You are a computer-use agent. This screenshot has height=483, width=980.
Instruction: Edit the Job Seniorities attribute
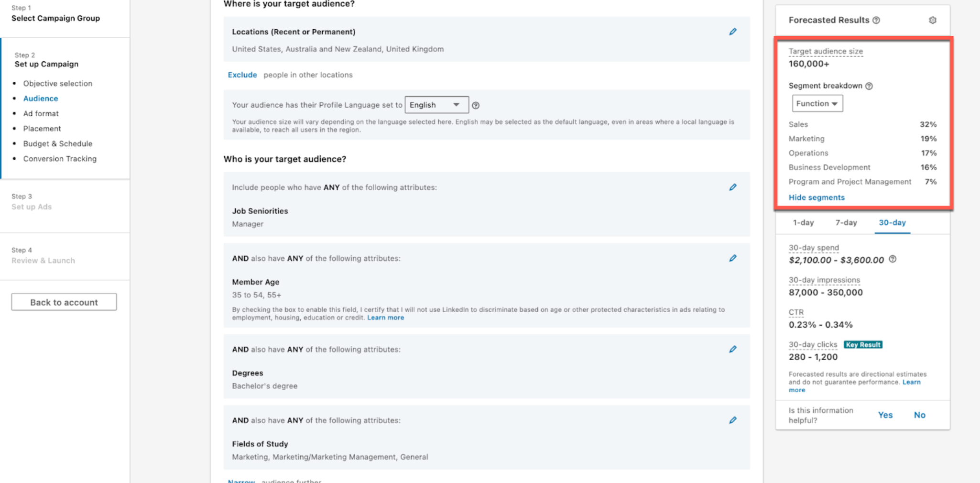pyautogui.click(x=733, y=187)
